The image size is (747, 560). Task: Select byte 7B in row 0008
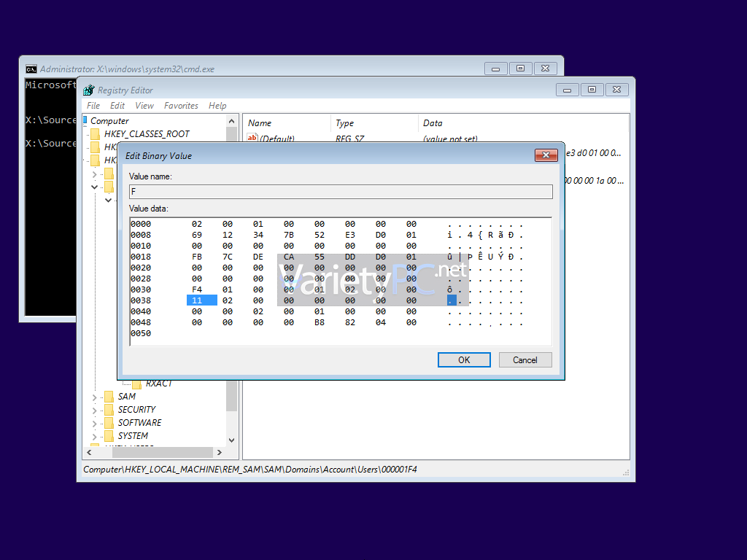coord(289,235)
